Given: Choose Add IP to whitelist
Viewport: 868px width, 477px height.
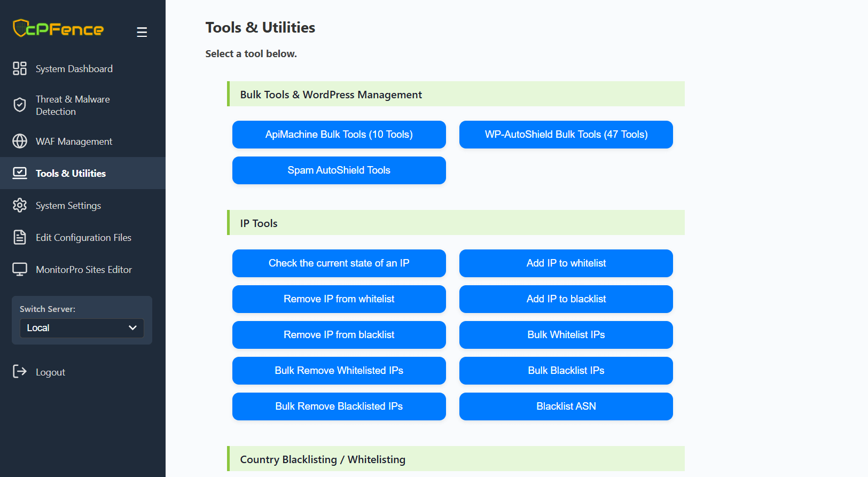Looking at the screenshot, I should (x=566, y=263).
